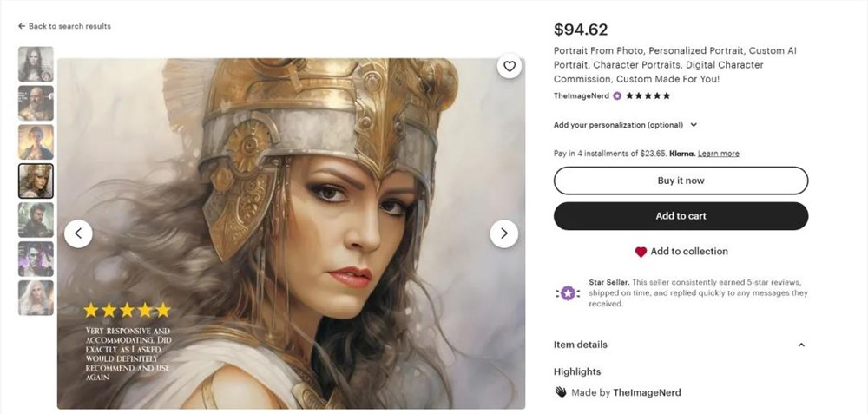Expand Add your personalization dropdown
The image size is (868, 414).
coord(694,125)
